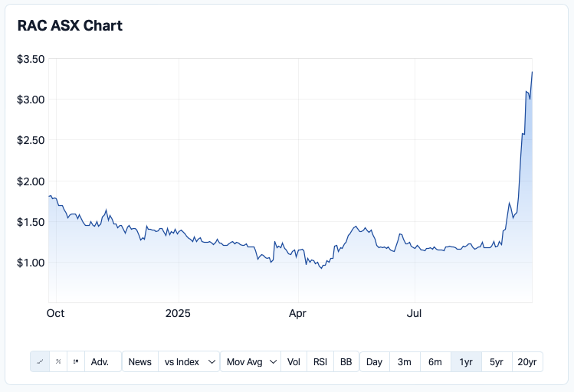
Task: Show the 5yr time range
Action: [497, 362]
